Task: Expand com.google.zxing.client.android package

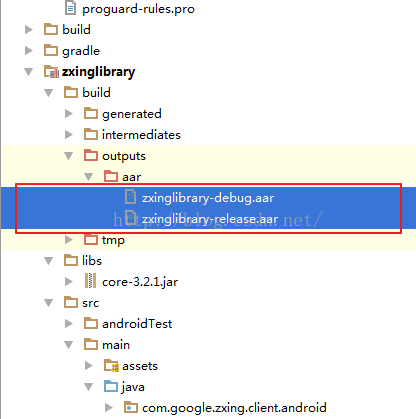Action: pos(109,408)
